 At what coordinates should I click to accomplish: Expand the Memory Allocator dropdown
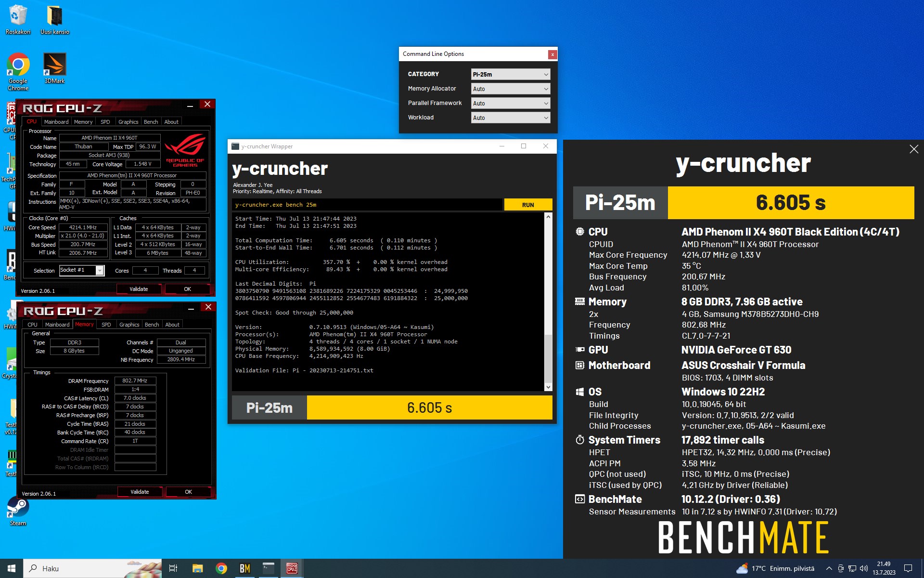(x=510, y=89)
